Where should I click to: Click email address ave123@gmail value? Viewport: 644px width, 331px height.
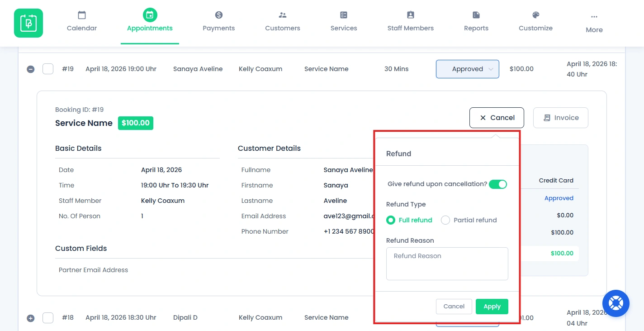tap(349, 216)
